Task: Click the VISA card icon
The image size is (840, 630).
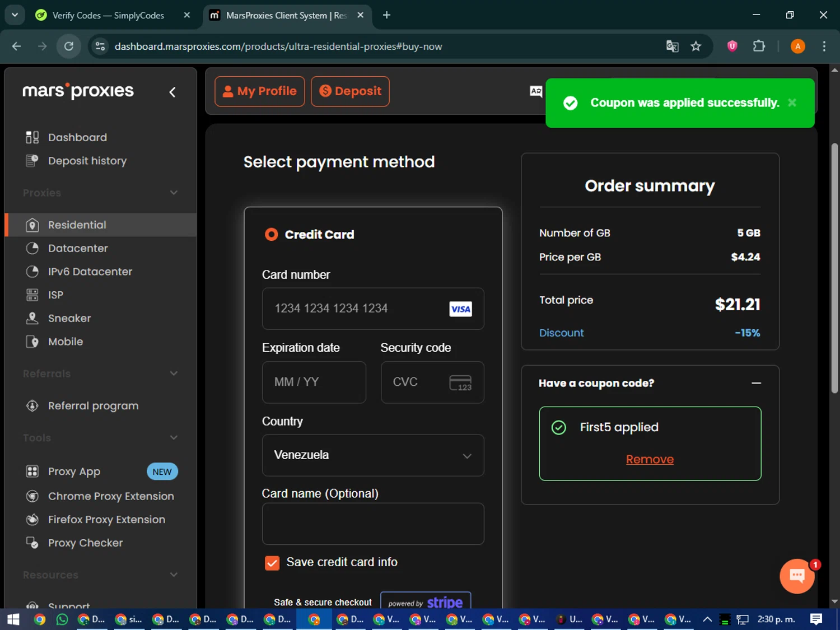Action: (x=460, y=309)
